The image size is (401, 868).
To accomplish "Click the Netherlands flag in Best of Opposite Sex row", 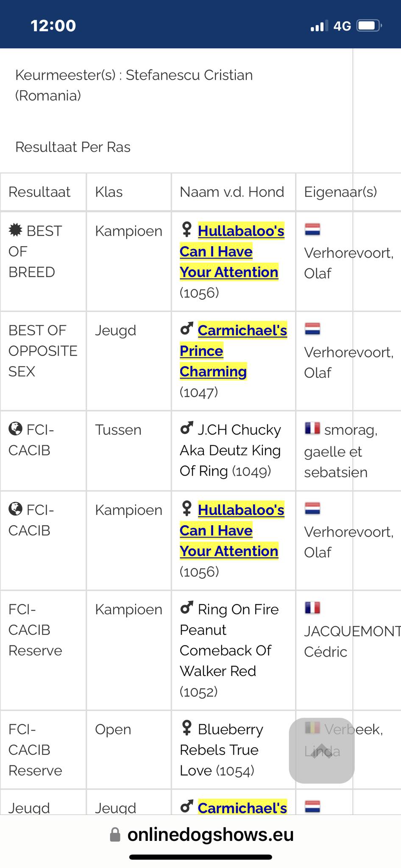I will pyautogui.click(x=312, y=329).
